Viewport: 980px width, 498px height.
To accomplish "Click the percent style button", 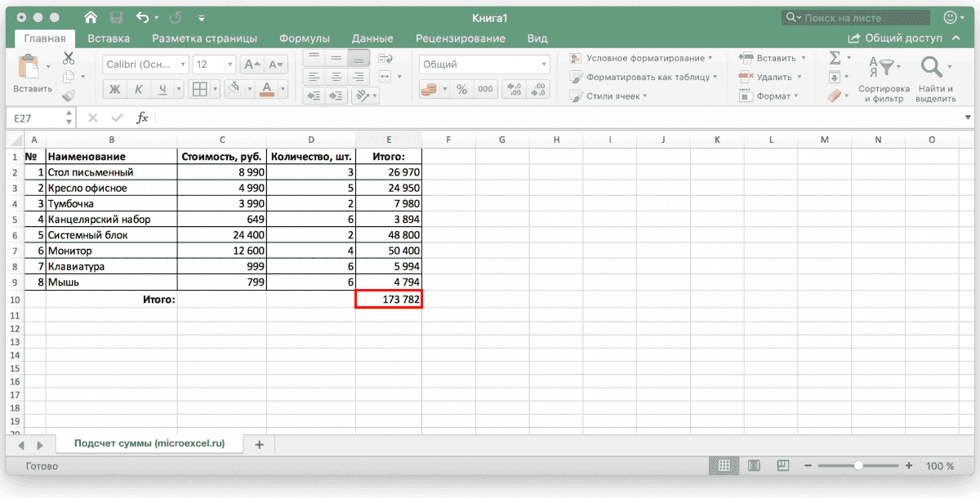I will pyautogui.click(x=461, y=90).
